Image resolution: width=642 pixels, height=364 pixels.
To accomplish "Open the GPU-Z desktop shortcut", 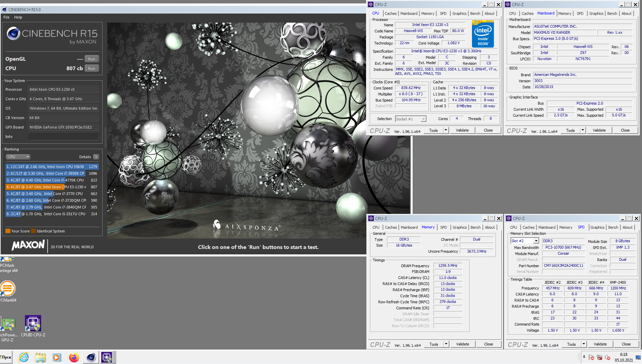I will tap(7, 329).
